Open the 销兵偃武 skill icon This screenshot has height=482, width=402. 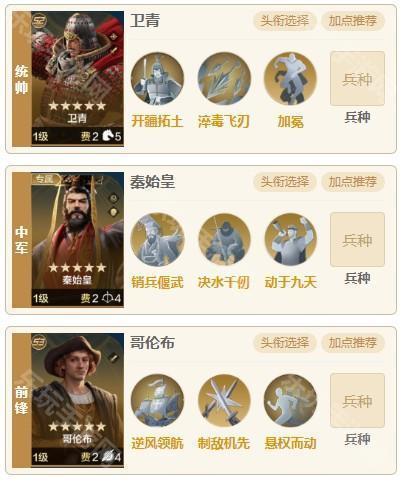click(157, 240)
